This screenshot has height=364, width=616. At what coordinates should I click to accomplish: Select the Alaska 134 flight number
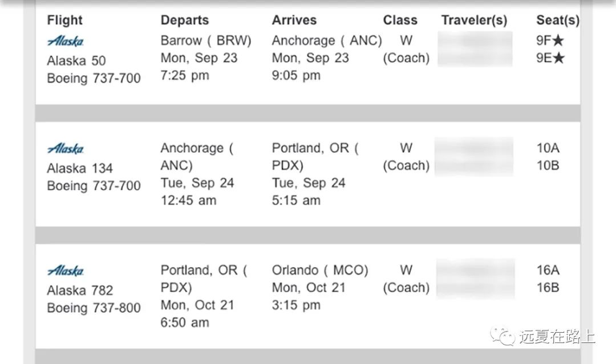80,168
